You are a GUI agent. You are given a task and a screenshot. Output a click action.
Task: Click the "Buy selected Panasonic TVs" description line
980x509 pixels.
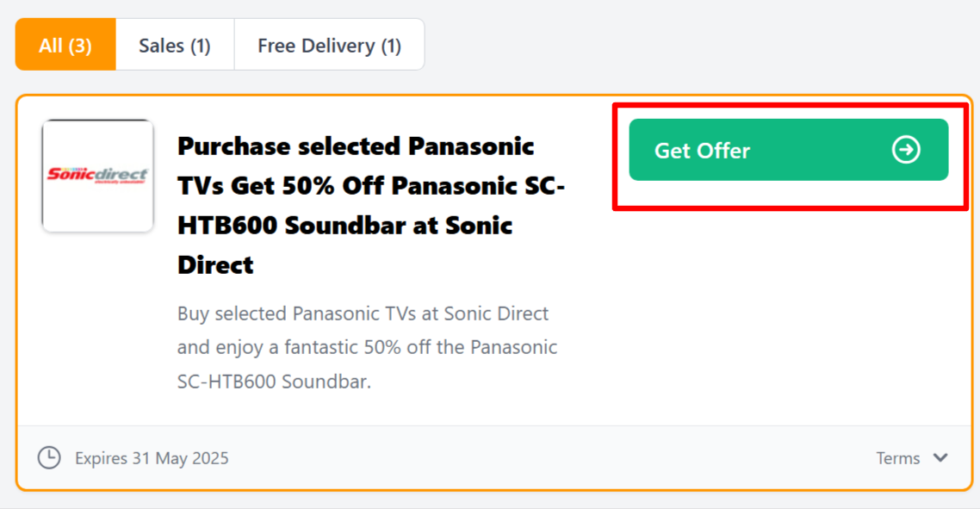363,313
